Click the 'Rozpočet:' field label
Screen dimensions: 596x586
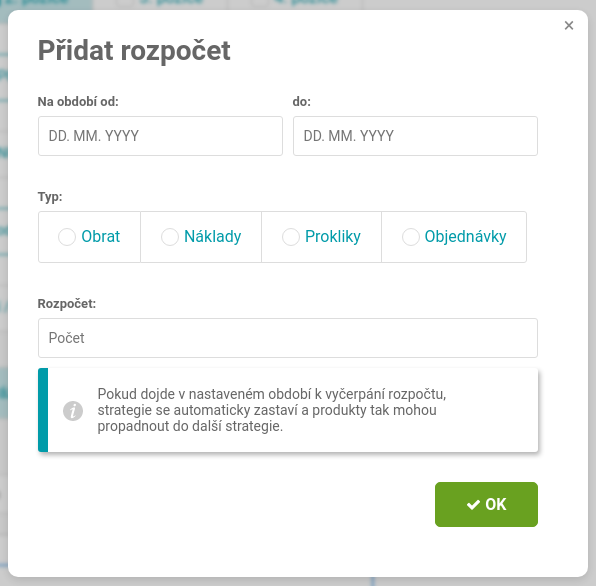pyautogui.click(x=67, y=304)
